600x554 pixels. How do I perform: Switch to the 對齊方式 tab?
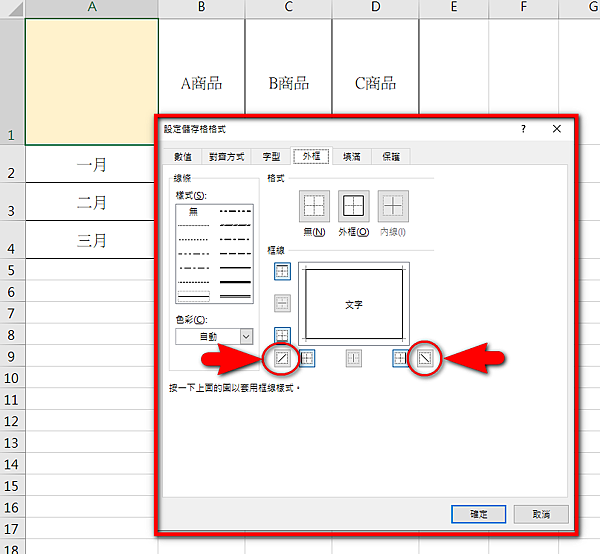[227, 156]
